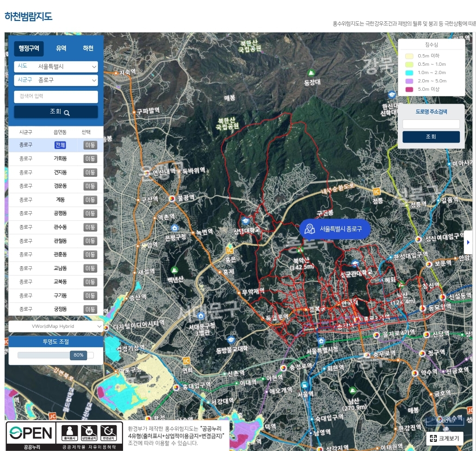Click 이동 button for 가회동
This screenshot has width=476, height=451.
[90, 159]
